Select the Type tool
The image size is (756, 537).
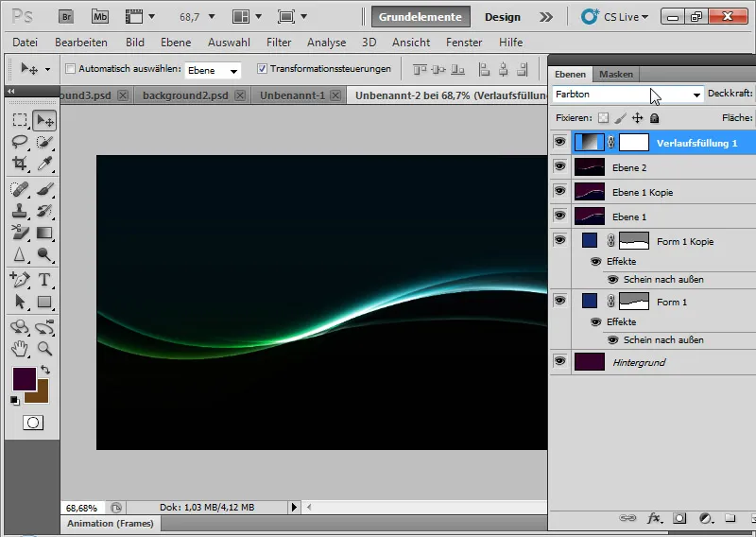(44, 279)
